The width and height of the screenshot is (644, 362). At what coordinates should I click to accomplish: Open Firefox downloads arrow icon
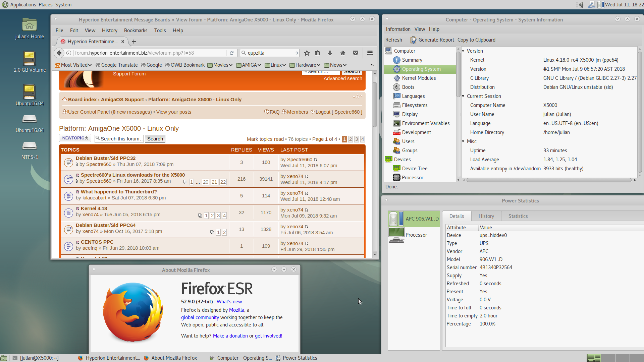(330, 53)
